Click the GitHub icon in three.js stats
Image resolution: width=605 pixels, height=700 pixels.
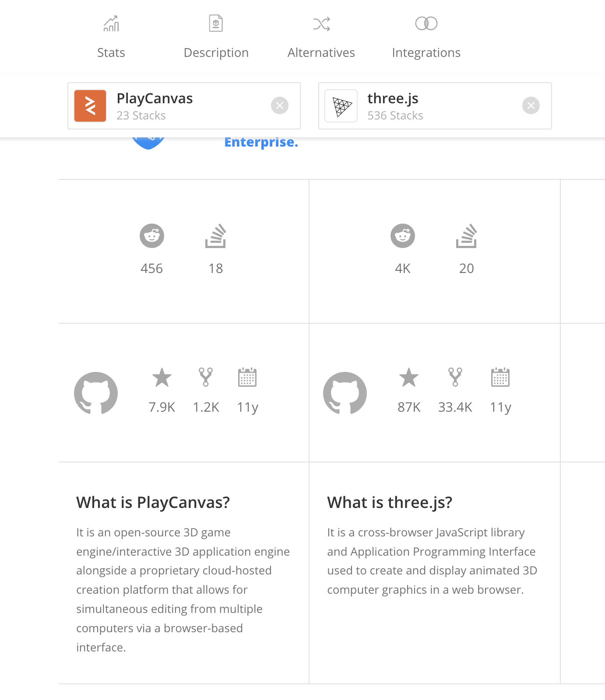[x=345, y=392]
